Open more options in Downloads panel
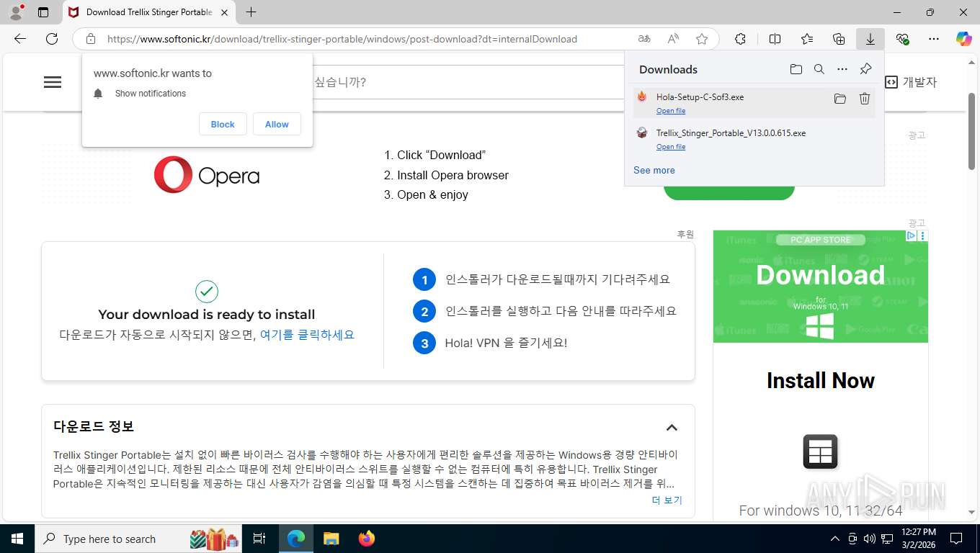The image size is (980, 553). (x=842, y=69)
